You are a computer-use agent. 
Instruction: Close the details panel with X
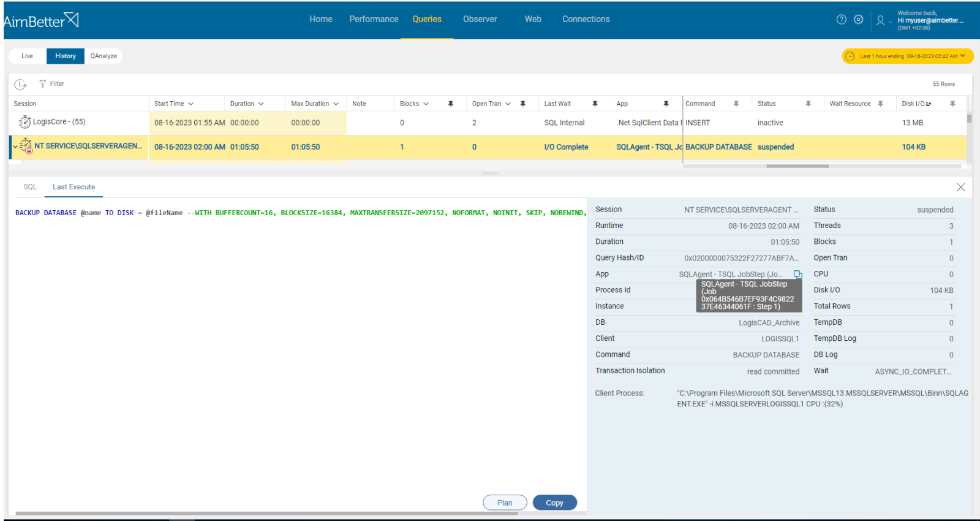click(x=960, y=188)
